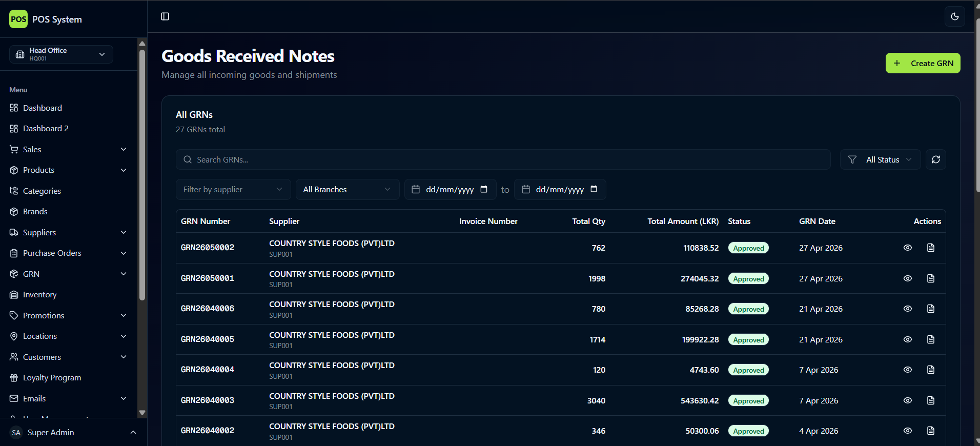980x446 pixels.
Task: Click the start date dd/mm/yyyy field
Action: click(450, 189)
